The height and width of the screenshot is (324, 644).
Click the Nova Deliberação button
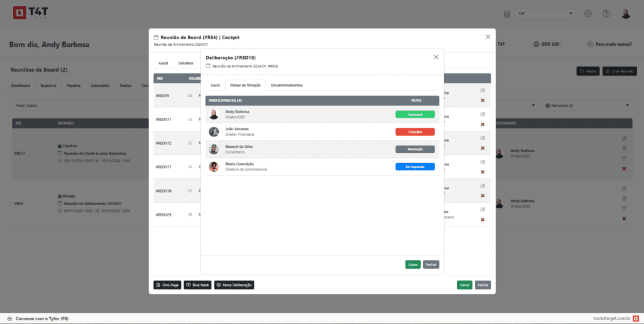[234, 285]
